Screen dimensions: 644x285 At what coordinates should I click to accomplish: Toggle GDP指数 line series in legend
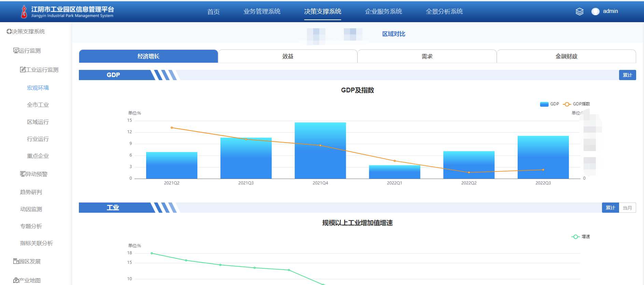(x=576, y=104)
